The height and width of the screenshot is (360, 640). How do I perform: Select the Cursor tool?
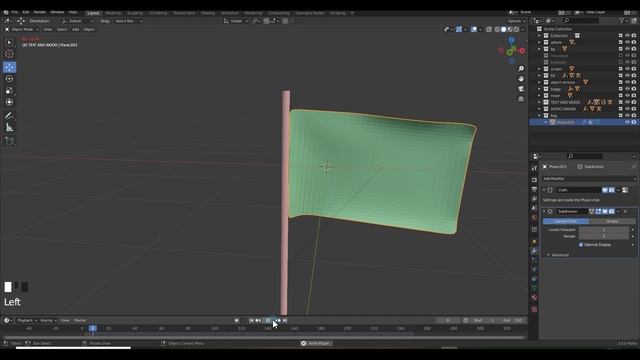tap(9, 54)
